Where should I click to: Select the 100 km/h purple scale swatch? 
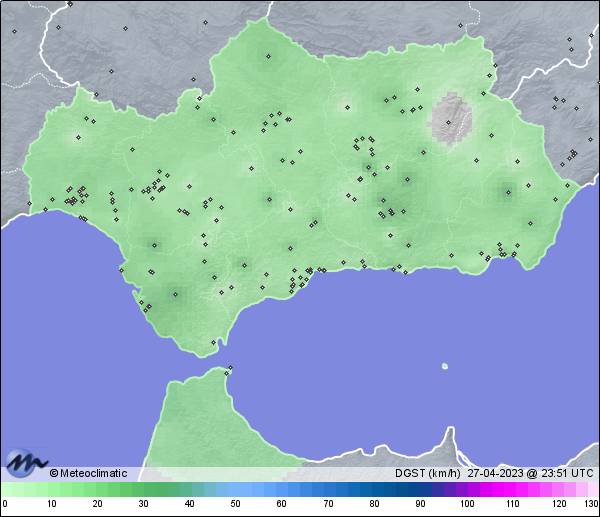click(466, 490)
